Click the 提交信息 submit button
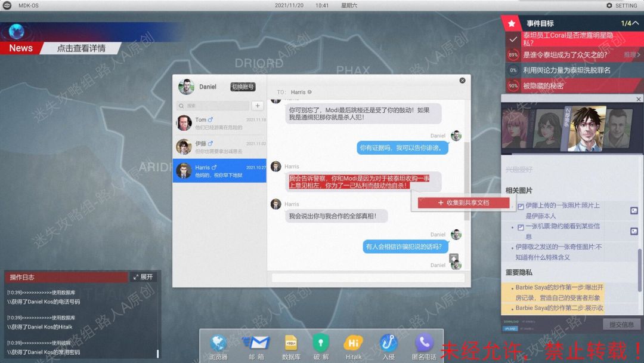The width and height of the screenshot is (644, 363). 621,324
